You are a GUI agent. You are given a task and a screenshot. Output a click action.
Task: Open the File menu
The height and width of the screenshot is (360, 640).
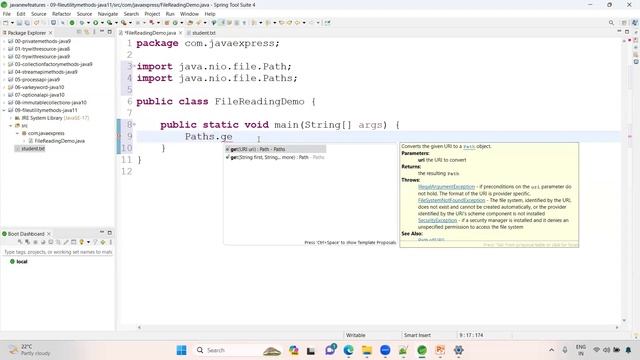[7, 14]
